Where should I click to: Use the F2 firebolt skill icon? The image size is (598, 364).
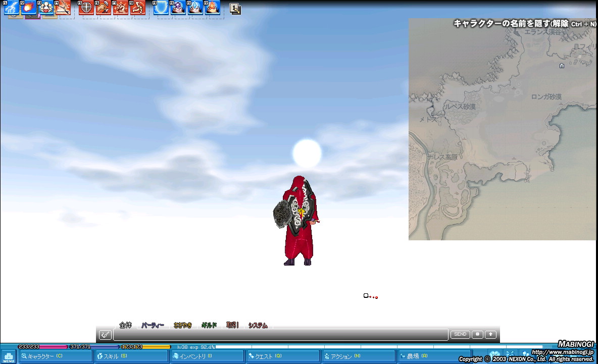click(x=29, y=8)
